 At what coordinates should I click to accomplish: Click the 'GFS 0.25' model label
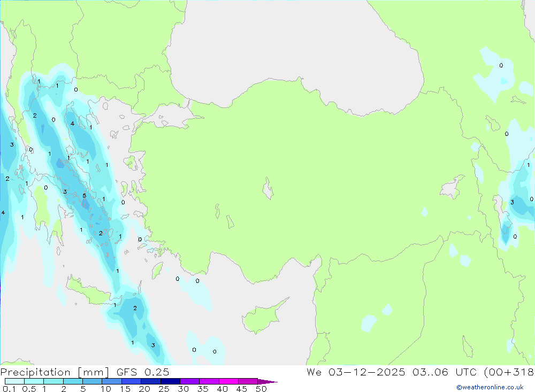point(143,372)
